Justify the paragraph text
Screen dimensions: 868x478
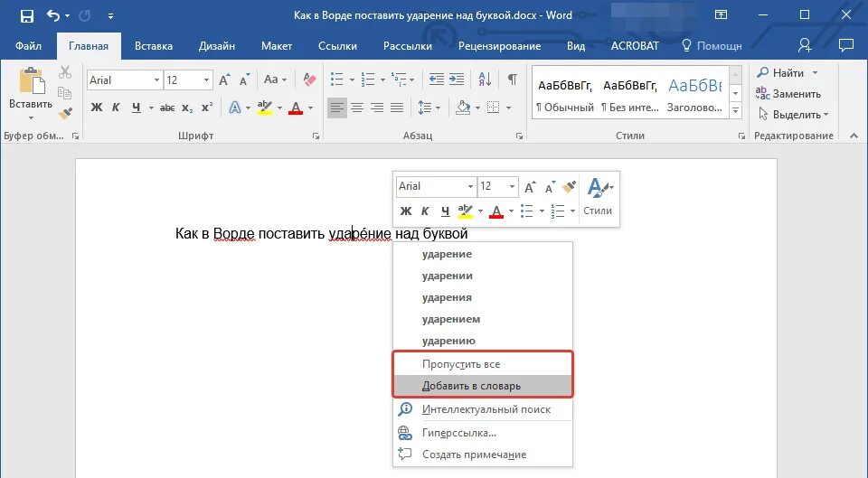397,108
